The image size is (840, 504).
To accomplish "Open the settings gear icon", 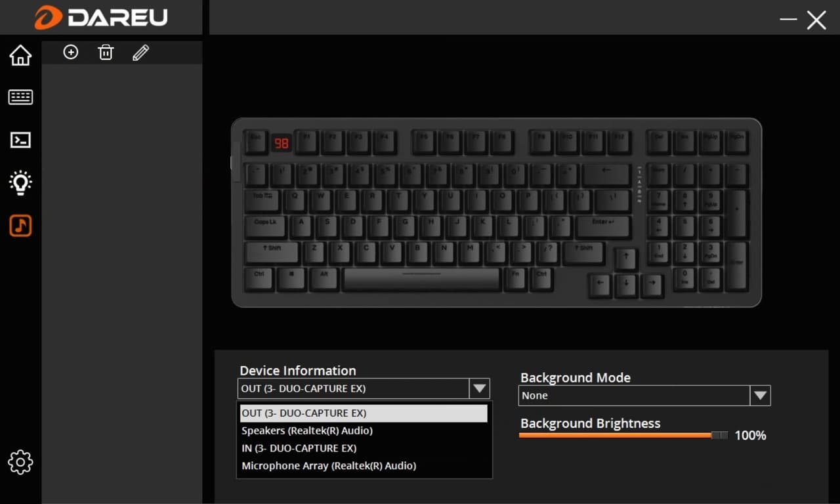I will tap(20, 462).
